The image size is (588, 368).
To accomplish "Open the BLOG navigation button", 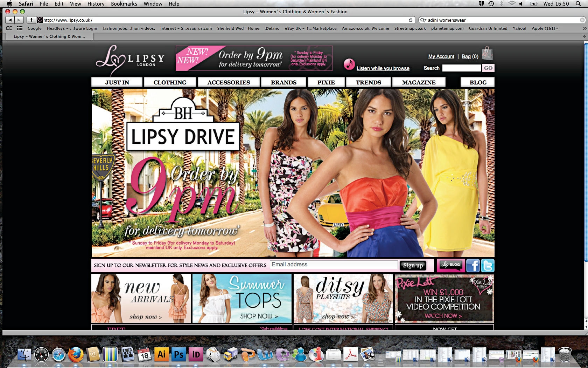I will coord(478,82).
